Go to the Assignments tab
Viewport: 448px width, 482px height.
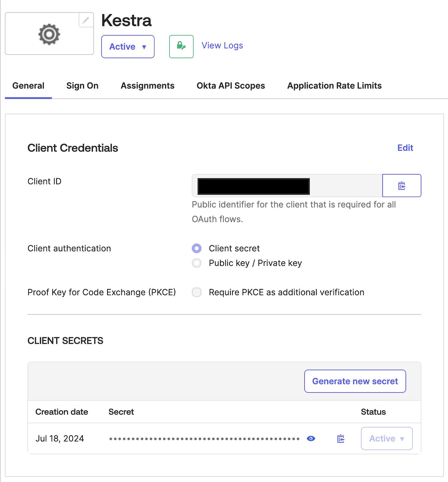click(148, 86)
